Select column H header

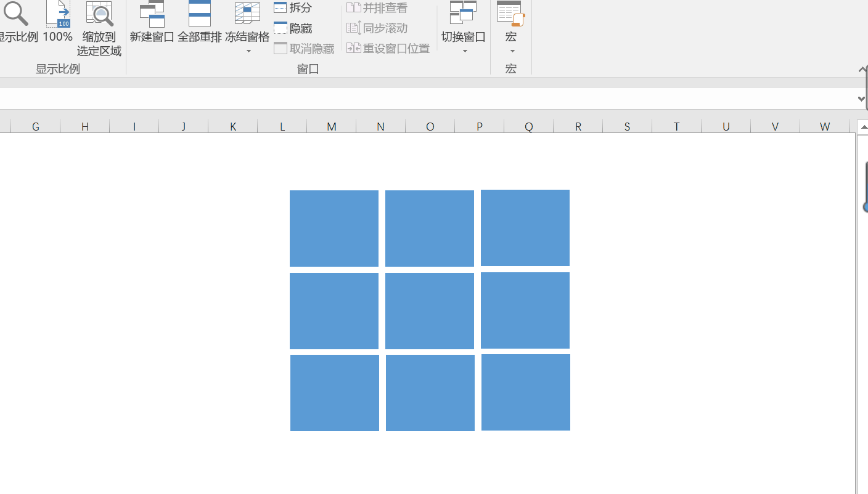(x=85, y=126)
